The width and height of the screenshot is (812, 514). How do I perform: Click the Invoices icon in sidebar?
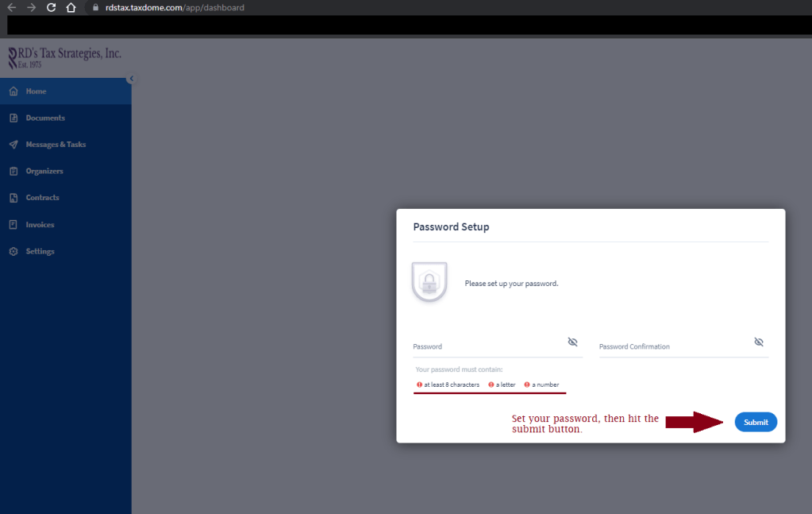(13, 225)
